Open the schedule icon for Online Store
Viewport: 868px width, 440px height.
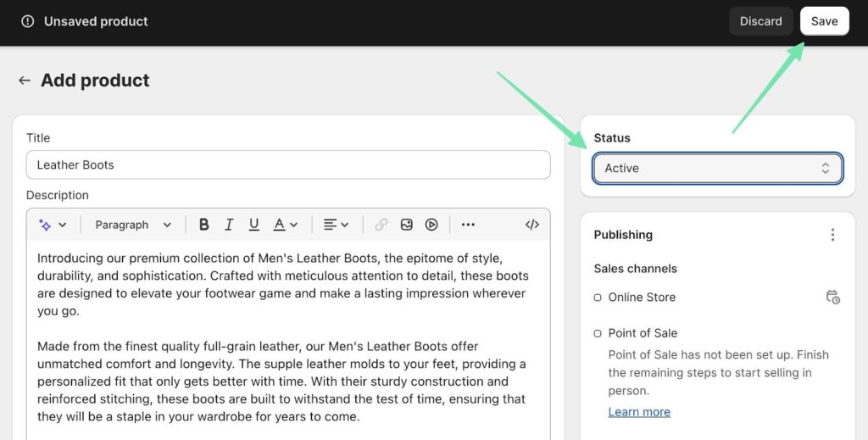pyautogui.click(x=832, y=297)
